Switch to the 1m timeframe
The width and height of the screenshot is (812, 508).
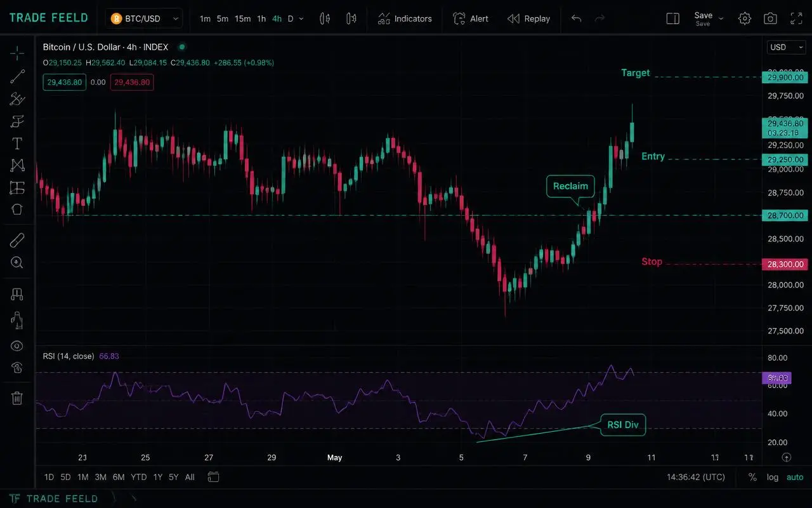(205, 18)
